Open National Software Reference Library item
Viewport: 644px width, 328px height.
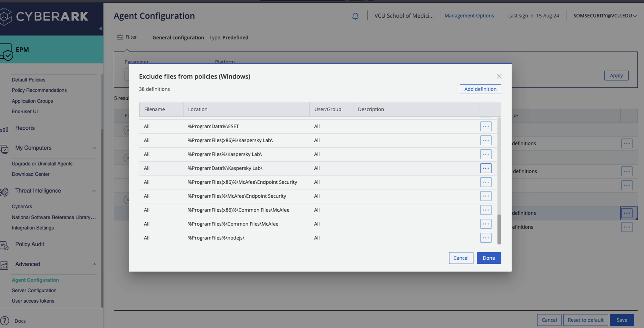54,217
